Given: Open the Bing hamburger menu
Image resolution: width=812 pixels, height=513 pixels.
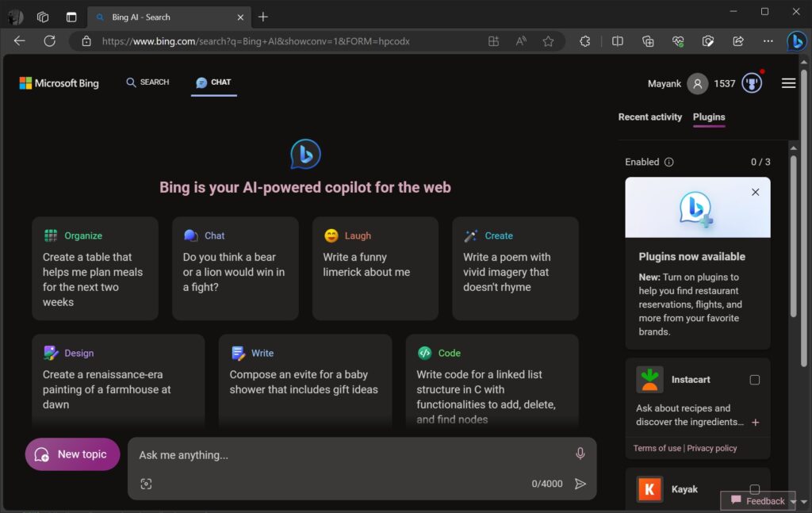Looking at the screenshot, I should click(x=788, y=82).
